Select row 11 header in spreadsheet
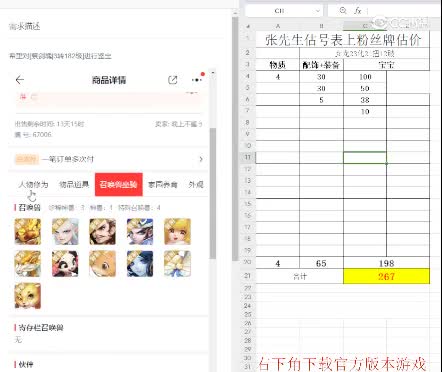The image size is (442, 372). [x=248, y=157]
